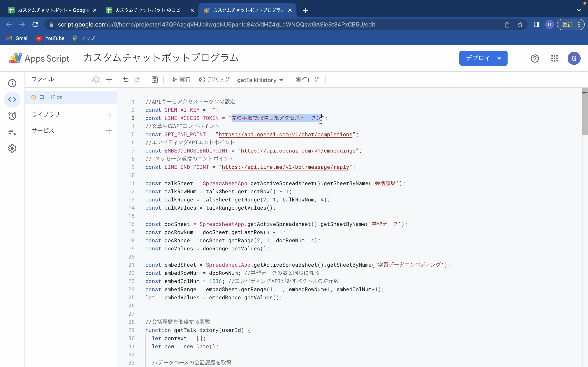Undo the last edit
588x367 pixels.
[125, 79]
